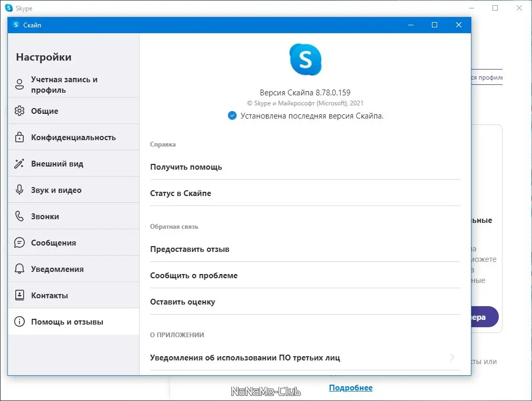
Task: Click the Настройки heading
Action: [x=44, y=57]
